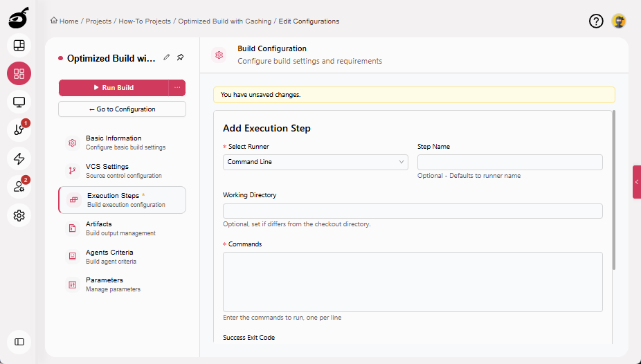
Task: Open the dashboard layout sidebar icon
Action: coord(19,46)
